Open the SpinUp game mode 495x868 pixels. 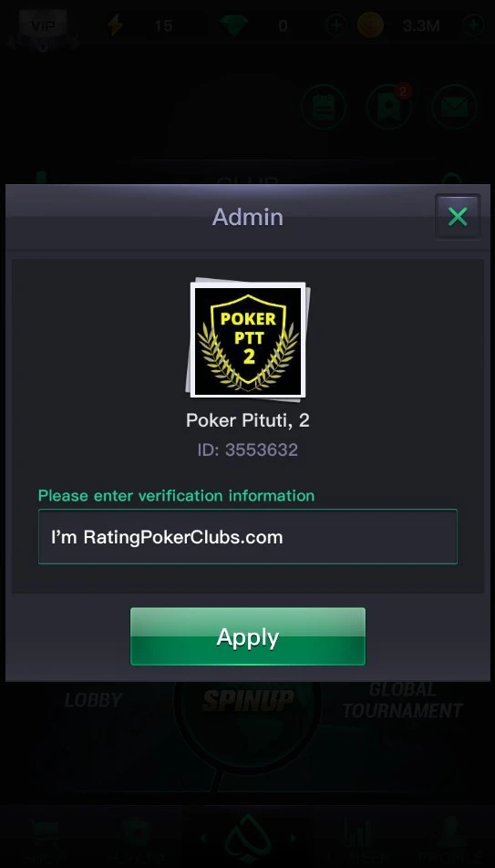pyautogui.click(x=248, y=700)
